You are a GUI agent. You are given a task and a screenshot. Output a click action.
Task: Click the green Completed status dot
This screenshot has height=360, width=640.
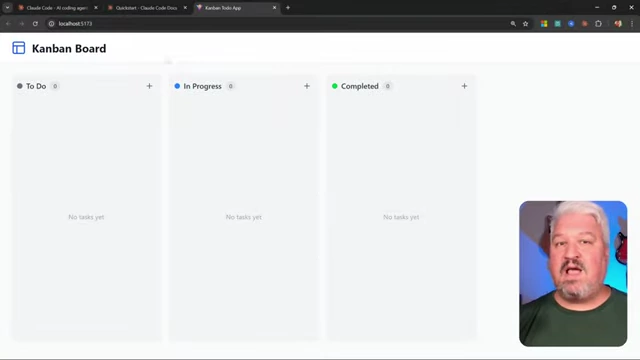[x=335, y=86]
